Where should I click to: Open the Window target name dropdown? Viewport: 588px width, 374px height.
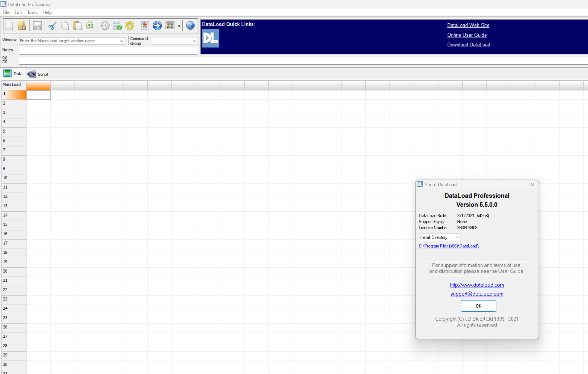tap(122, 41)
